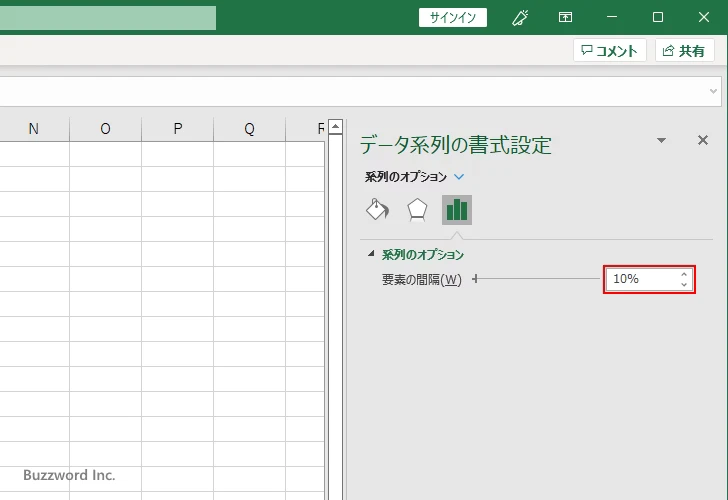
Task: Expand the formula bar chevron
Action: [x=714, y=91]
